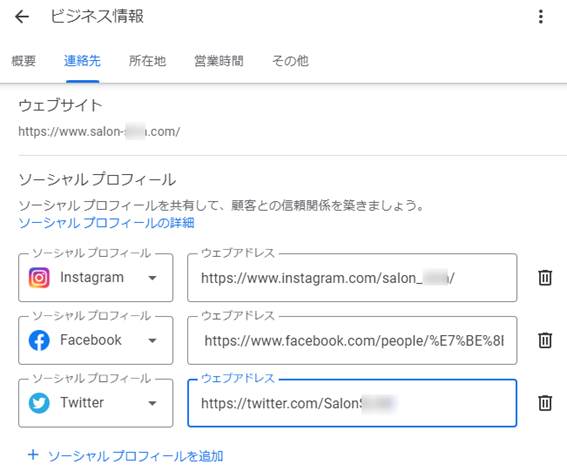
Task: Click the Facebook logo icon
Action: pyautogui.click(x=39, y=341)
